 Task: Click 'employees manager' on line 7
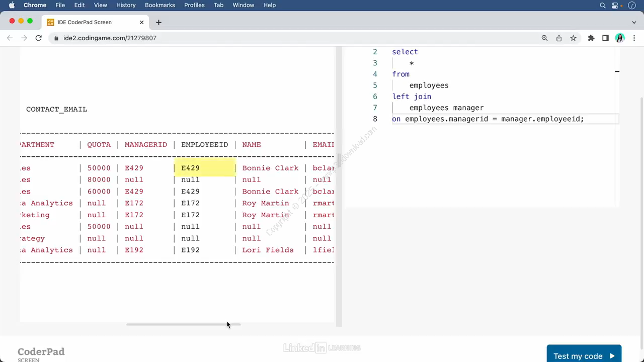click(446, 108)
